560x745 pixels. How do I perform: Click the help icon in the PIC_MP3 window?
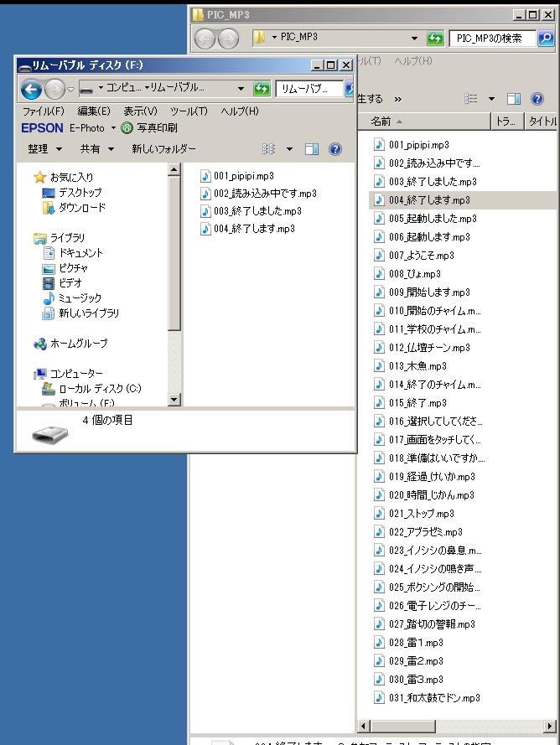(537, 99)
